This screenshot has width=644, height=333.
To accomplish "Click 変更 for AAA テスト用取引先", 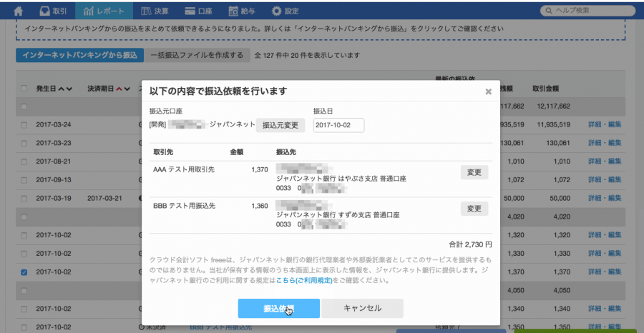I will [474, 172].
